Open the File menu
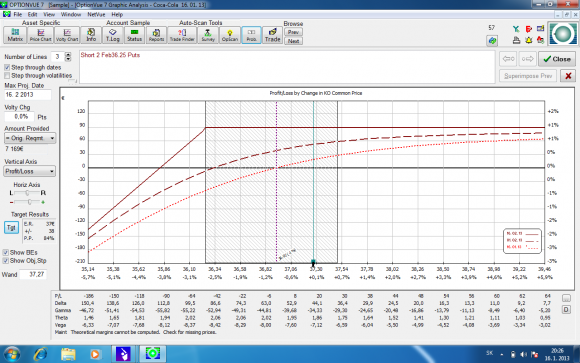Screen dimensions: 580x363 pyautogui.click(x=18, y=14)
